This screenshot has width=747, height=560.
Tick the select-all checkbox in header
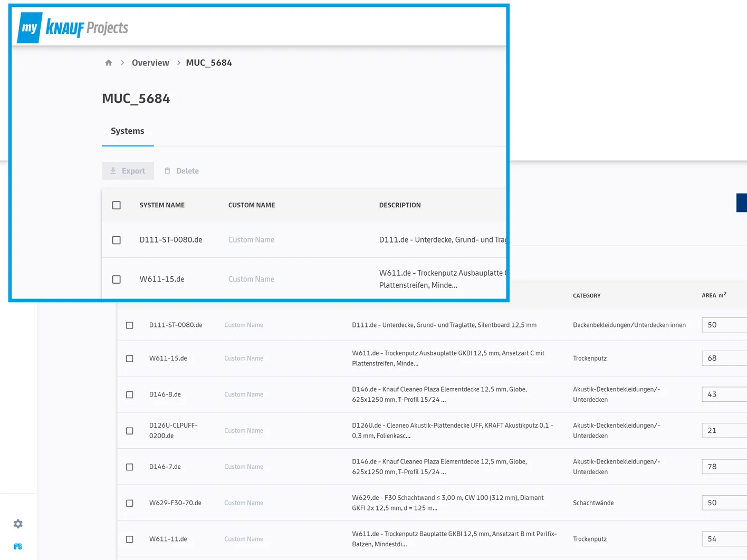point(117,205)
